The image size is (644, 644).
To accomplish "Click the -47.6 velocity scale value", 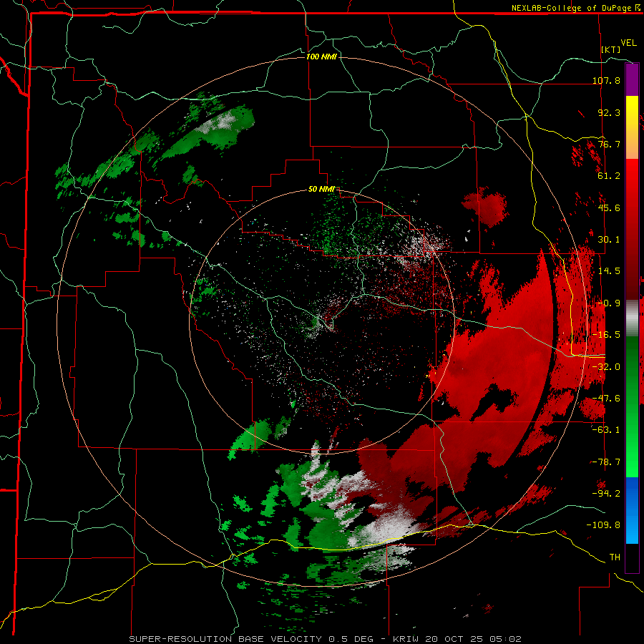I will click(607, 399).
